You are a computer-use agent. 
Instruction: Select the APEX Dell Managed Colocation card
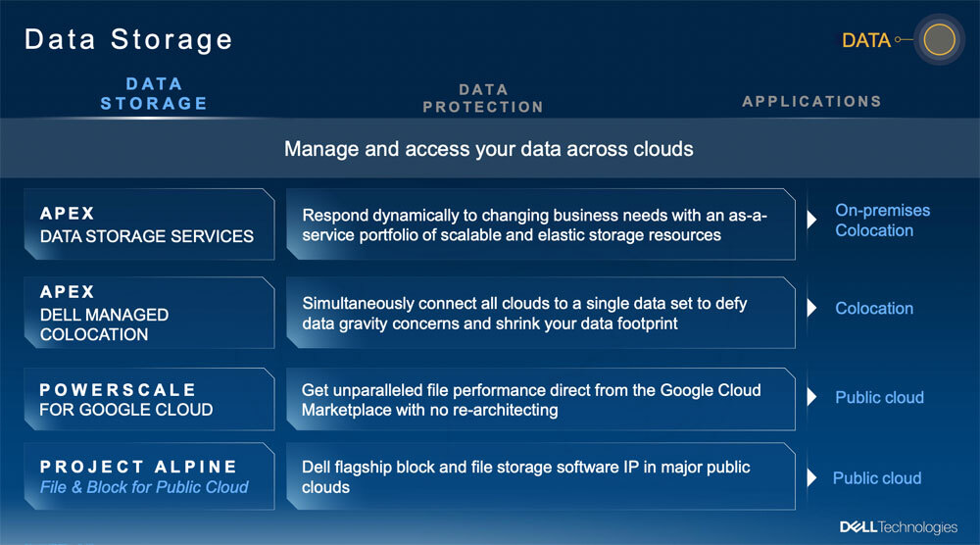click(x=149, y=313)
